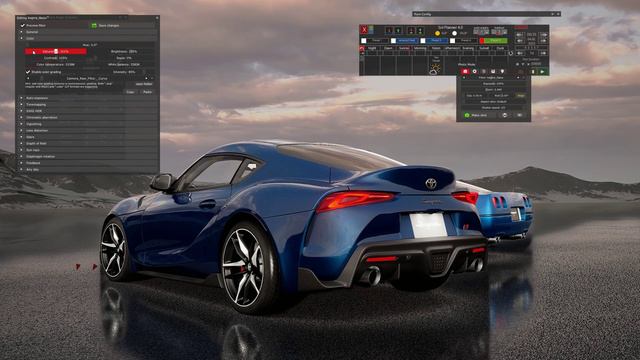Click the White balance slider

124,64
